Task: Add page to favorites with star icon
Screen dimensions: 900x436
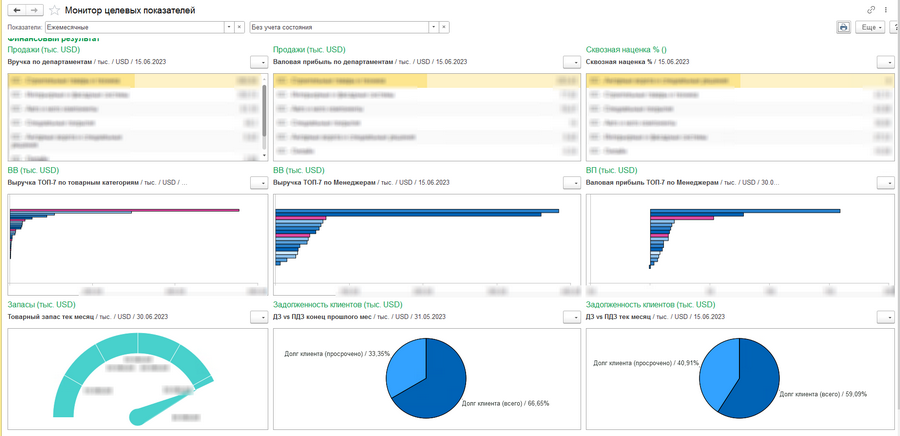Action: [x=55, y=10]
